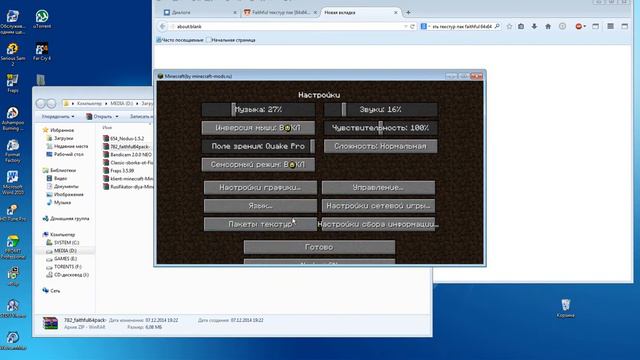Click the Поле зрения: Quake Pro slider
This screenshot has width=640, height=360.
258,146
